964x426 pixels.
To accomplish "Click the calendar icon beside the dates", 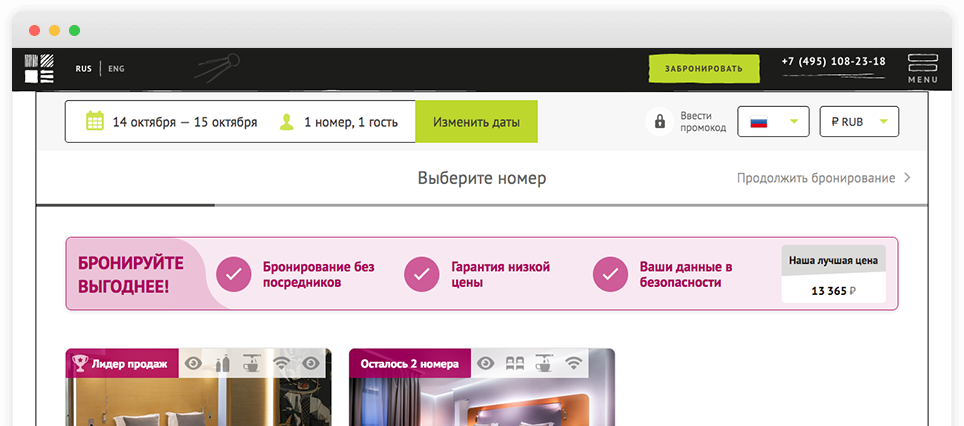I will (95, 121).
